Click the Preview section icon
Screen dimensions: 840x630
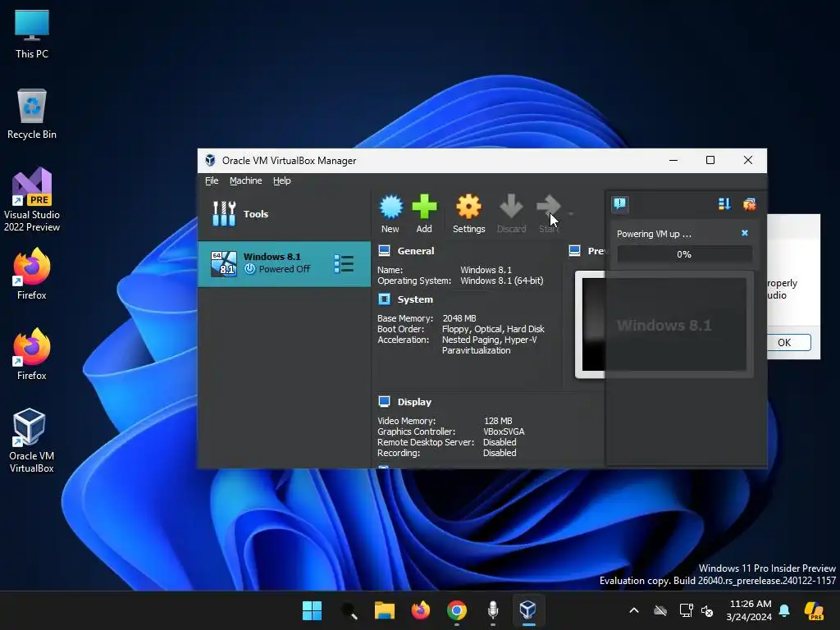[575, 250]
